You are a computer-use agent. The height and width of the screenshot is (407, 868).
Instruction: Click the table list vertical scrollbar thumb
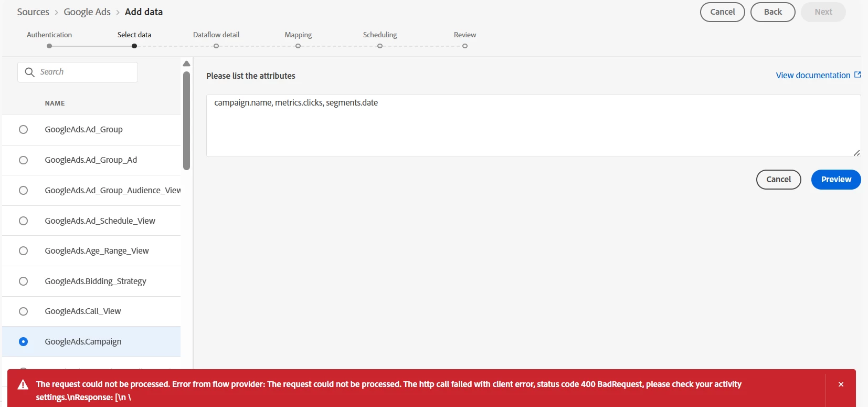click(186, 121)
